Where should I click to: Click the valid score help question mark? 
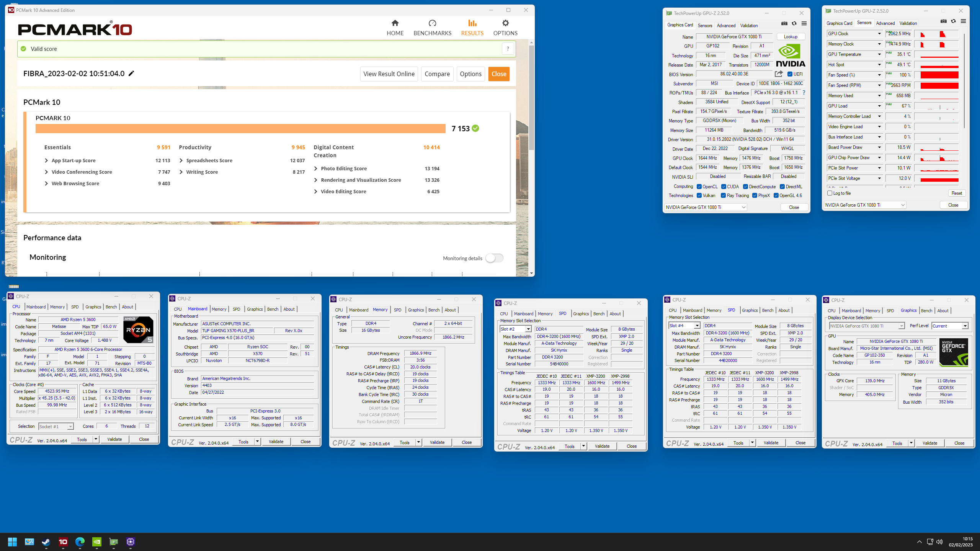pyautogui.click(x=508, y=49)
